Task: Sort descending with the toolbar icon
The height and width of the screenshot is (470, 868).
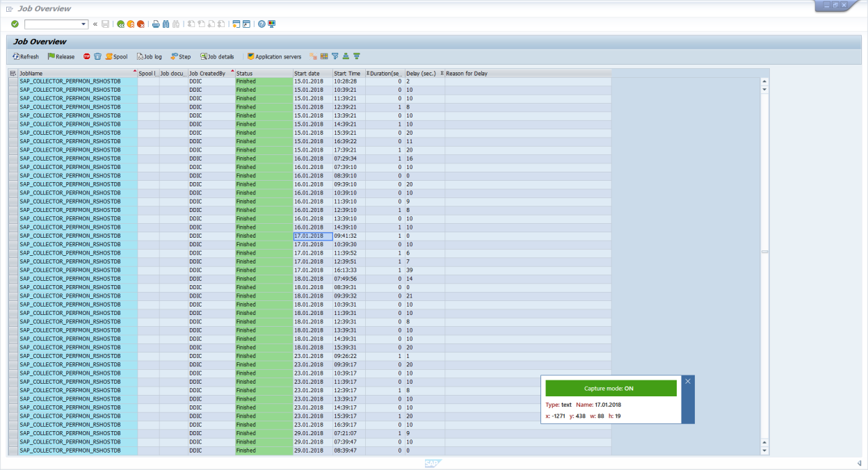Action: pos(357,56)
